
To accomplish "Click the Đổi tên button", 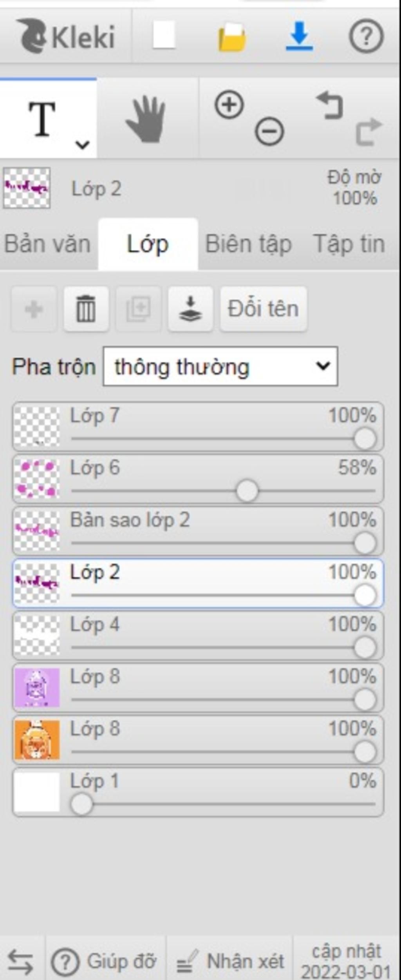I will click(x=264, y=309).
